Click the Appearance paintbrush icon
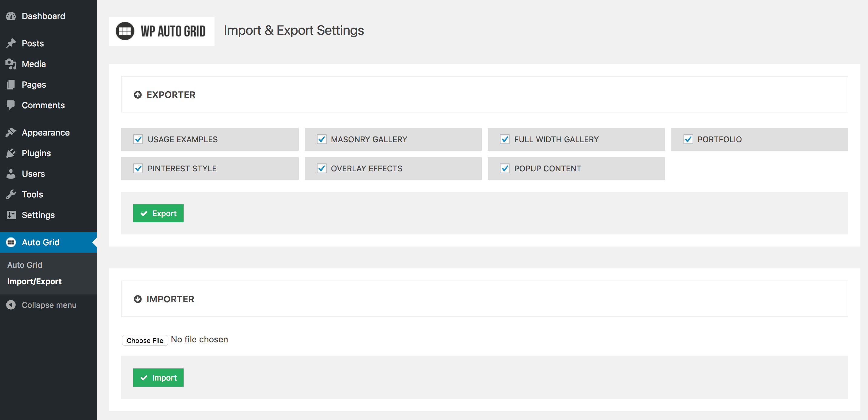 pos(11,133)
